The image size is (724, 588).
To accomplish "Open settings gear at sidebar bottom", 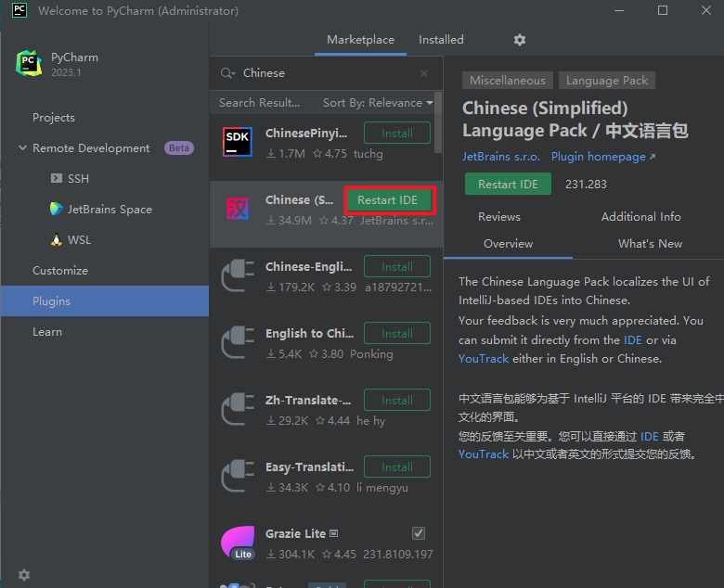I will tap(24, 575).
